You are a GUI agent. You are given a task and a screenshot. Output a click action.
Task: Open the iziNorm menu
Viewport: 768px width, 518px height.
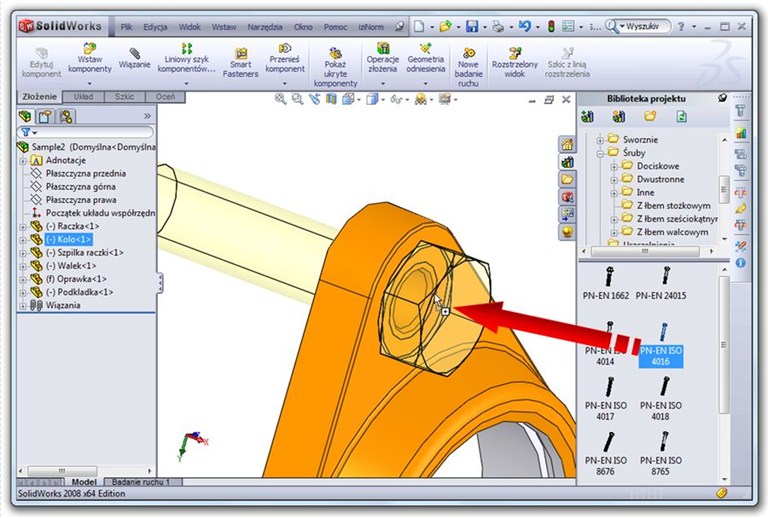(x=371, y=27)
